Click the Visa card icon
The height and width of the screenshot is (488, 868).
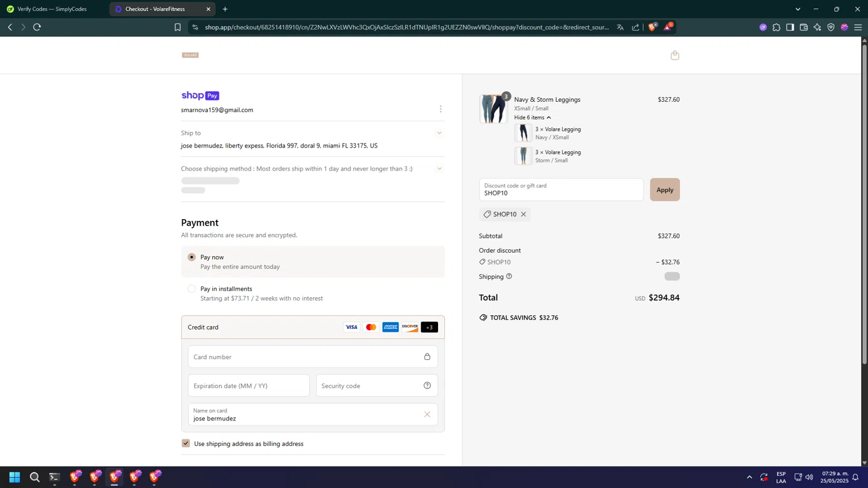351,327
